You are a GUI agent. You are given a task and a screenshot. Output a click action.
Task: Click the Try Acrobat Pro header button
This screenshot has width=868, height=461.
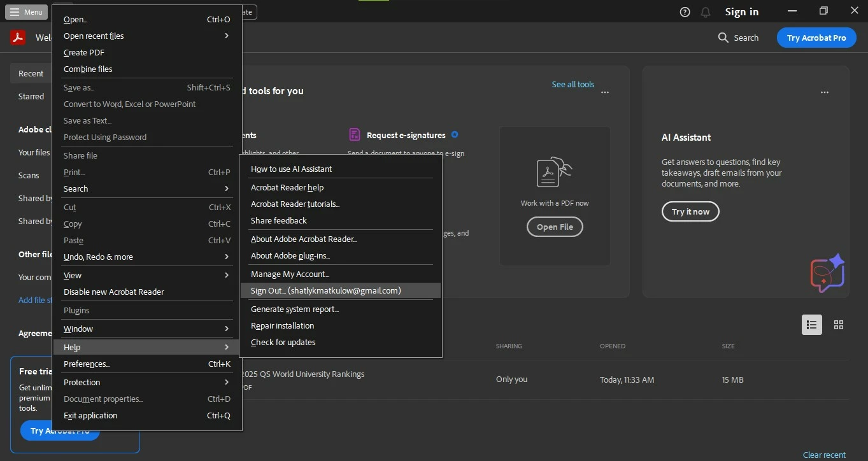816,38
